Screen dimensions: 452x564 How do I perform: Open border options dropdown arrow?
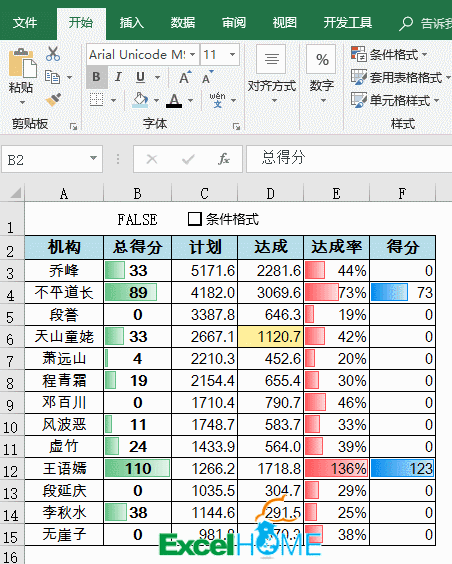[x=113, y=100]
